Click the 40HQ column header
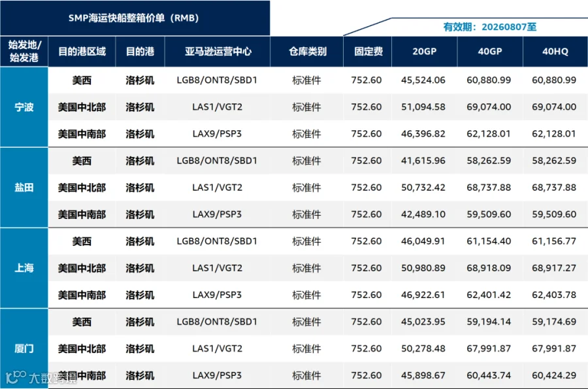The height and width of the screenshot is (389, 588). [555, 52]
